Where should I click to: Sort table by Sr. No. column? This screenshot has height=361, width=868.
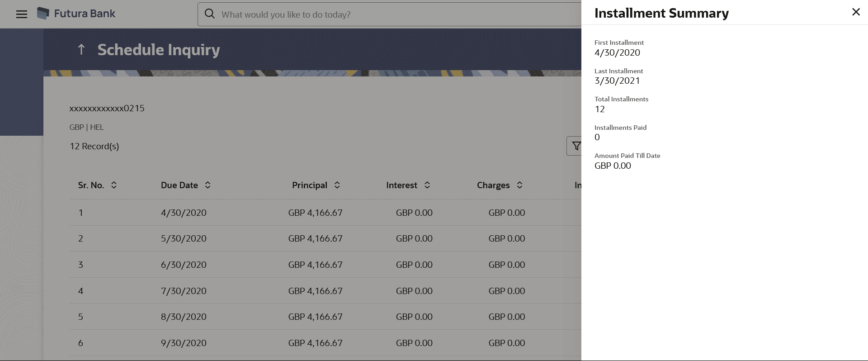coord(114,185)
